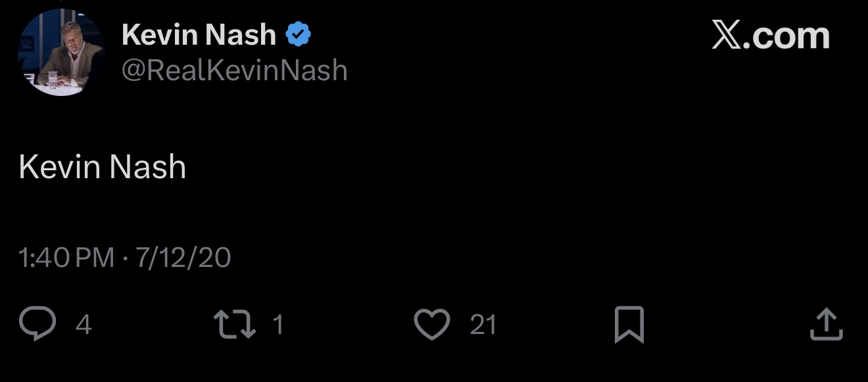Screen dimensions: 868x382
Task: Like the tweet with the heart icon
Action: [x=432, y=325]
